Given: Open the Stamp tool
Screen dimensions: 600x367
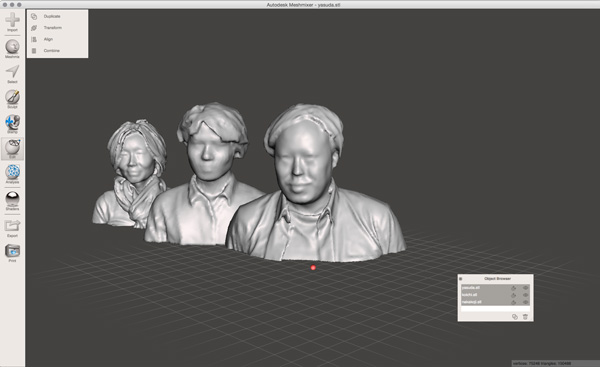Looking at the screenshot, I should tap(12, 124).
